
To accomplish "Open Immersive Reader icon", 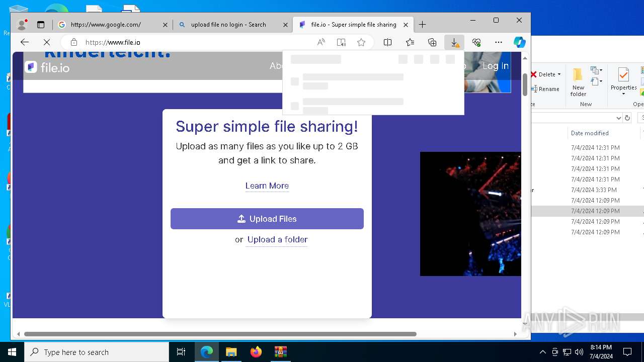I will pos(341,42).
